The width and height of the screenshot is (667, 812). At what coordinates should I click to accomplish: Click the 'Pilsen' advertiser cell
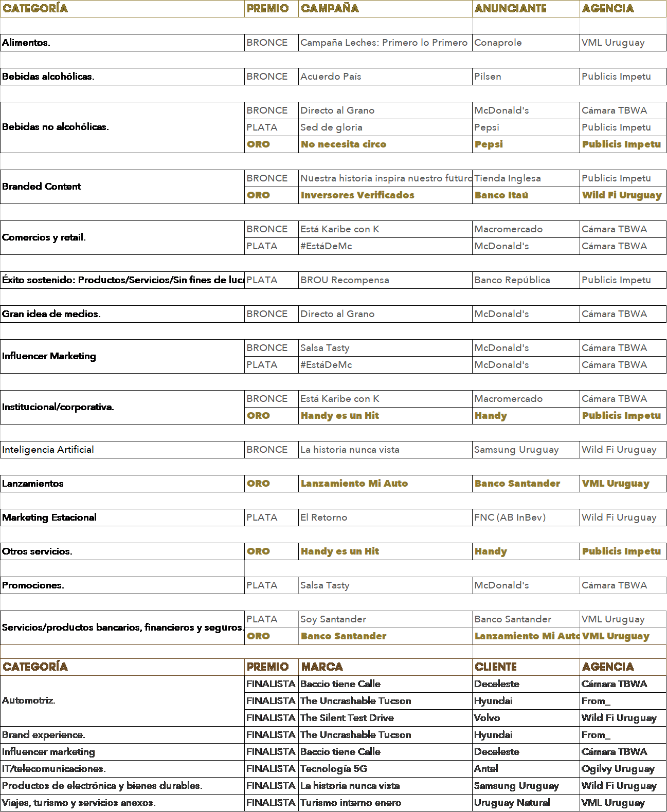pos(526,77)
